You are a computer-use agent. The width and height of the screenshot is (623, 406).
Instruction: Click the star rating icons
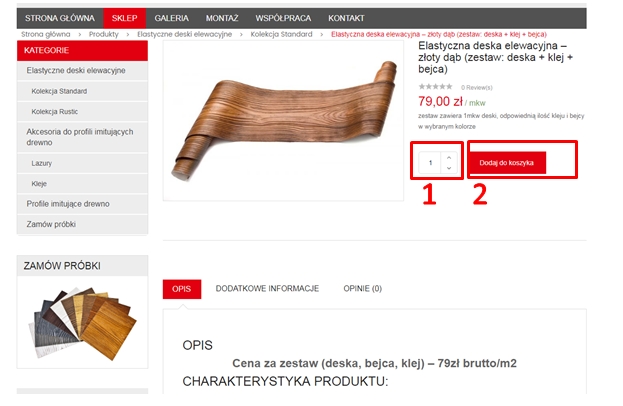[x=435, y=87]
